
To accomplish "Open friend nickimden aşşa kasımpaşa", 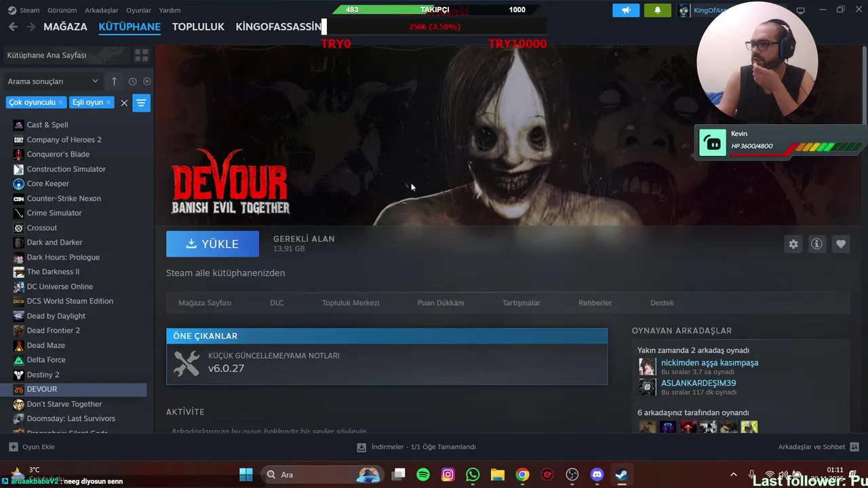I will [x=709, y=363].
